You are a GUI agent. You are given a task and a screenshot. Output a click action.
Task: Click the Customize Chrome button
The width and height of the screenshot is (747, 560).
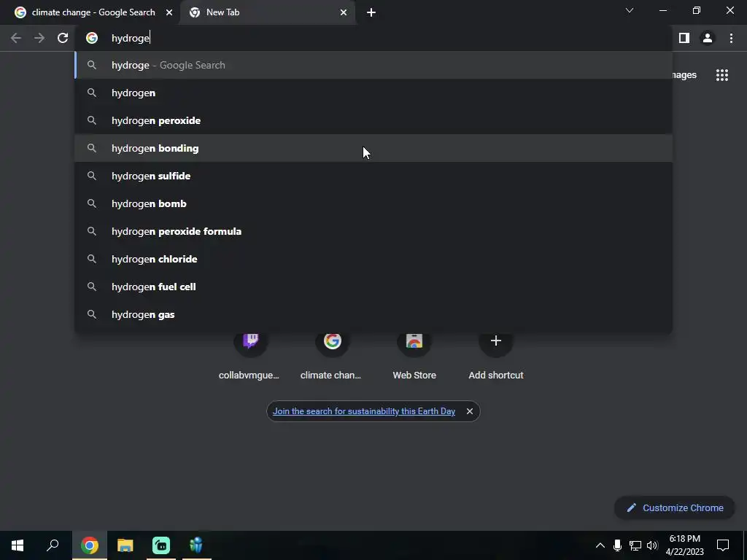[x=675, y=508]
